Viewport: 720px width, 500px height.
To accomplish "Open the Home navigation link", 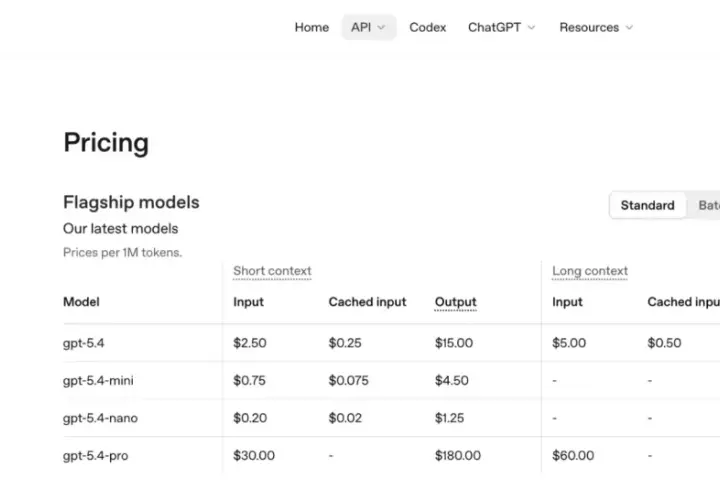I will pos(311,28).
